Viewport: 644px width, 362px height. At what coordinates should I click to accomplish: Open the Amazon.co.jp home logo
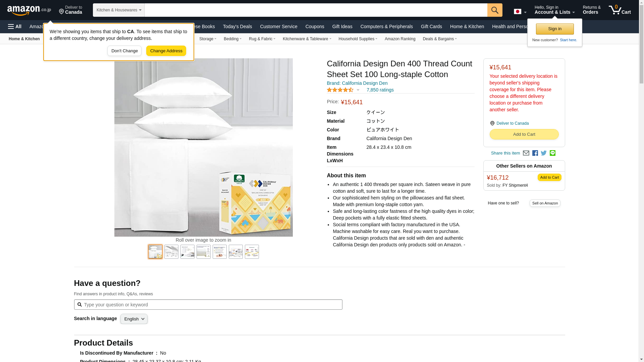(29, 10)
